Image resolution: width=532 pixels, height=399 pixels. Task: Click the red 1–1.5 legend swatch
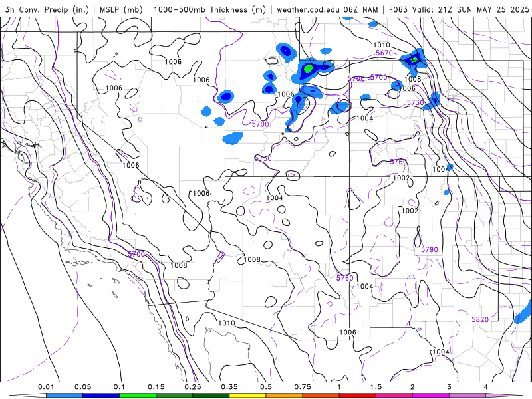tap(358, 396)
